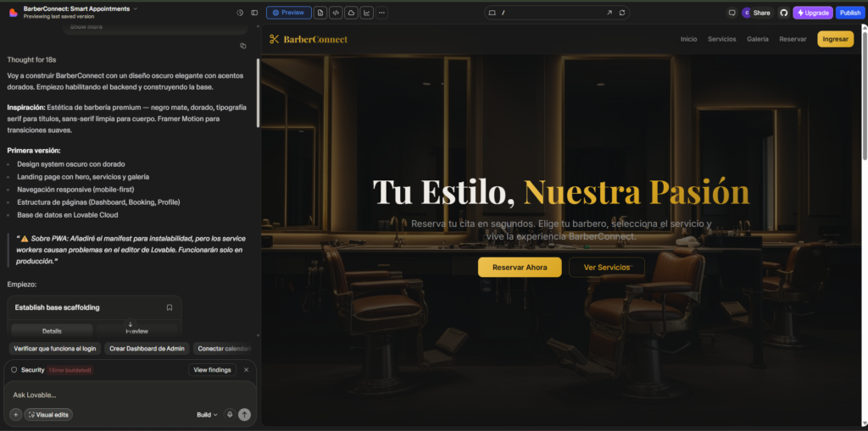
Task: Open the version history clock icon
Action: (x=240, y=12)
